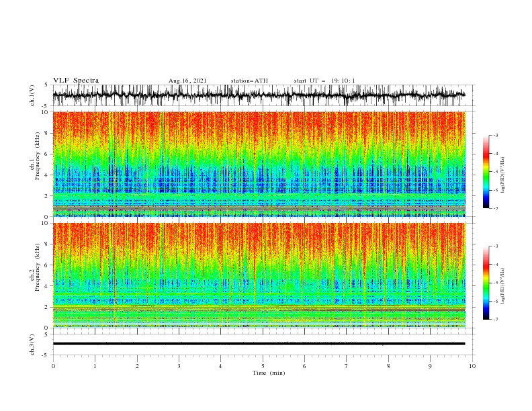This screenshot has height=411, width=532.
Task: Click time axis tick label "8"
Action: click(388, 366)
